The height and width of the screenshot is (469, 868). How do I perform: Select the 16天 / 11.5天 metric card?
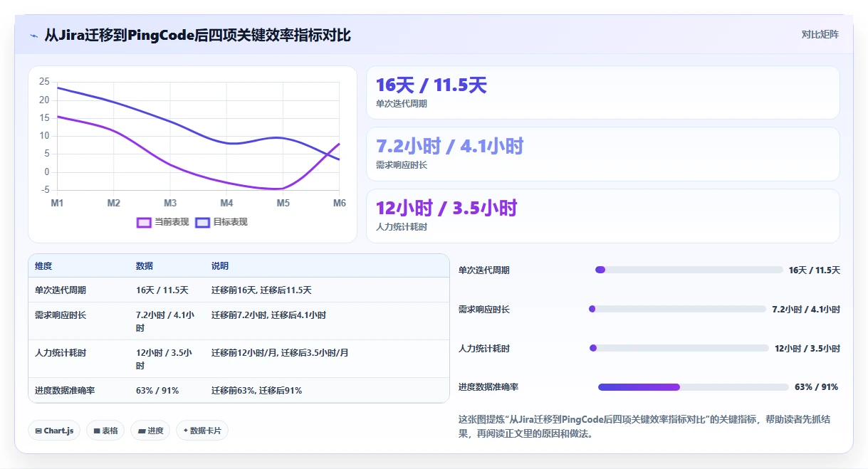[x=603, y=93]
